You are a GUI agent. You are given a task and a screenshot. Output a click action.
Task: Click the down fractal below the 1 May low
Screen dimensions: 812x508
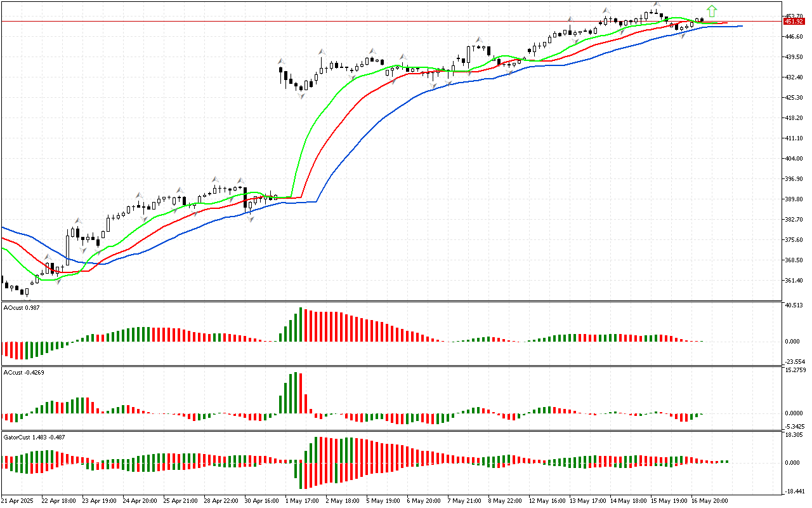(301, 95)
